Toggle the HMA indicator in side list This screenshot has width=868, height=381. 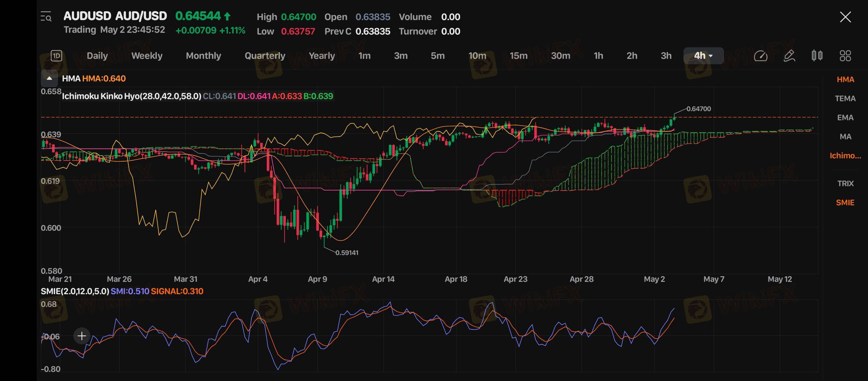point(845,79)
